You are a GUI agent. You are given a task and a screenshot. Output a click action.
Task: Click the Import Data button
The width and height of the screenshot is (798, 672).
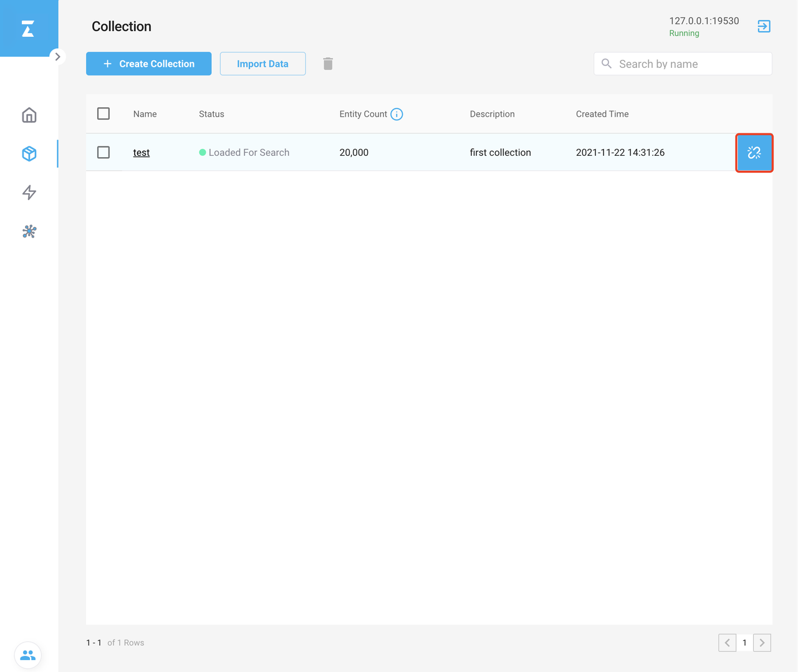(262, 64)
